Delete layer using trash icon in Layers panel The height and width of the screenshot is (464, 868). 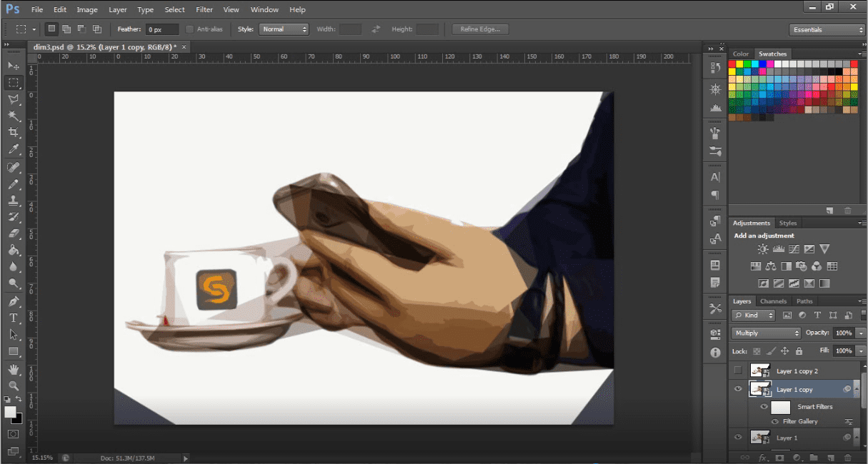pyautogui.click(x=848, y=457)
